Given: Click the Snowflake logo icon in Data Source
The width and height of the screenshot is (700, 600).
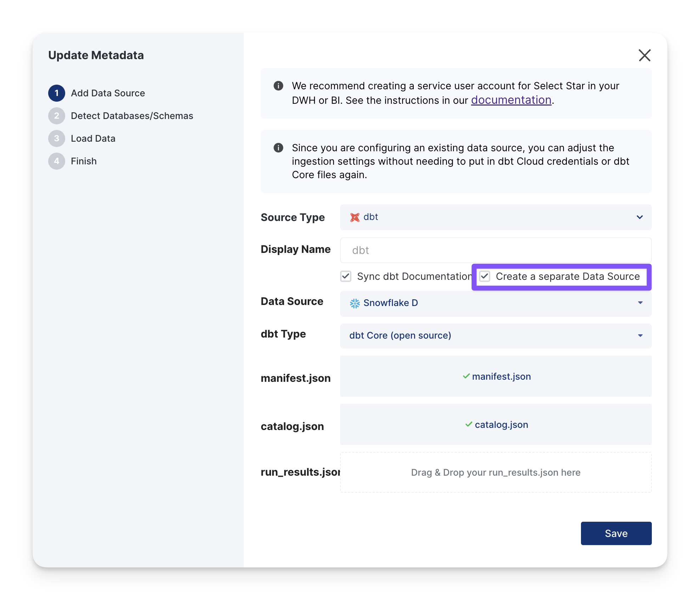Looking at the screenshot, I should 355,303.
